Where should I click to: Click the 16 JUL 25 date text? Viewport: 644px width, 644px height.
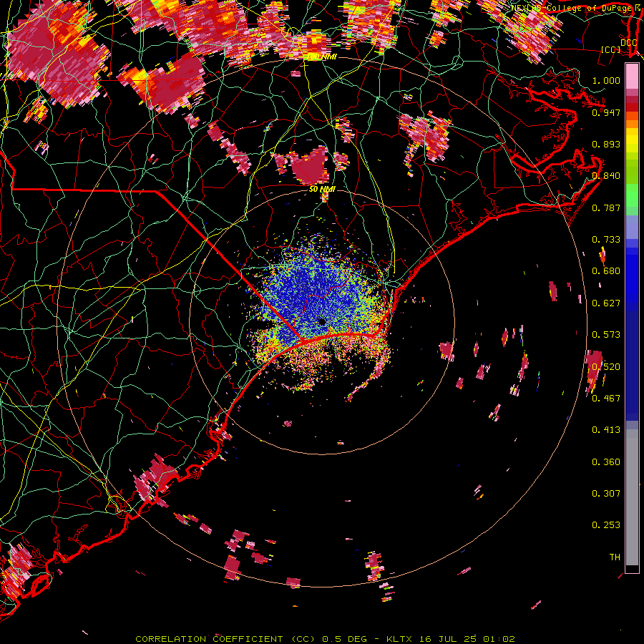point(448,639)
